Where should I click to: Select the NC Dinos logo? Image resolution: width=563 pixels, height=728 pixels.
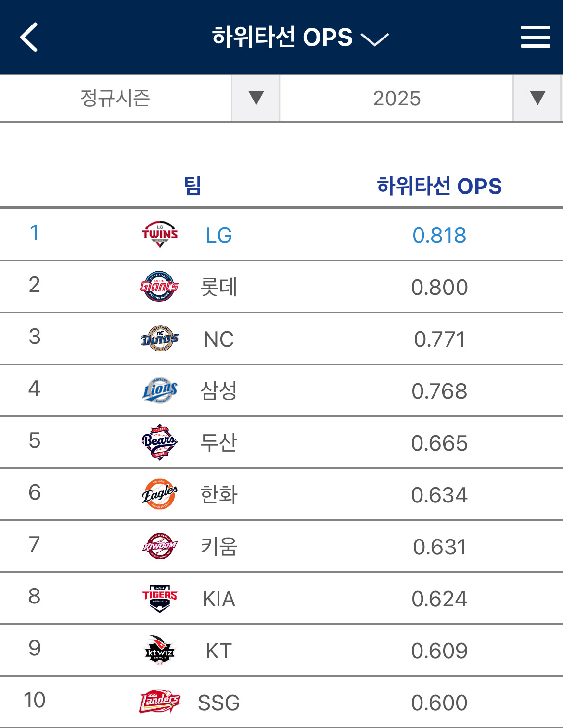pyautogui.click(x=160, y=339)
